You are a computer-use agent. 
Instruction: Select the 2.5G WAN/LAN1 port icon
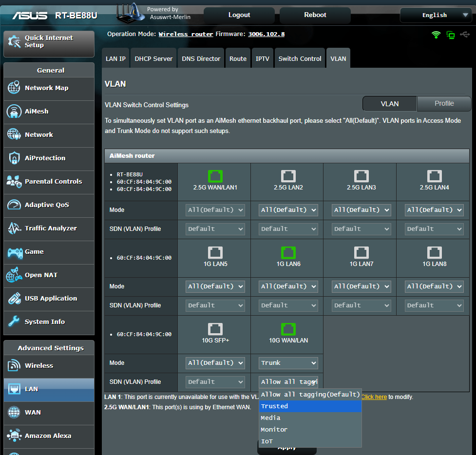coord(215,176)
